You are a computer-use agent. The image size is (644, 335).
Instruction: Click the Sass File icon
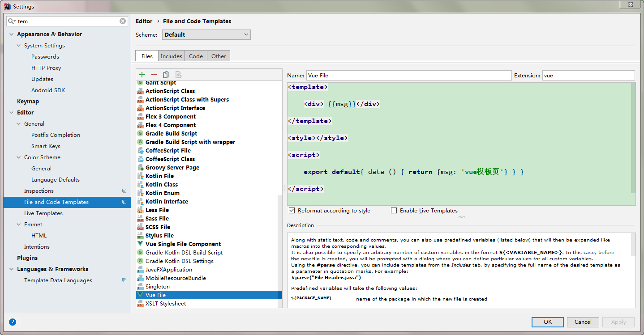click(x=140, y=219)
